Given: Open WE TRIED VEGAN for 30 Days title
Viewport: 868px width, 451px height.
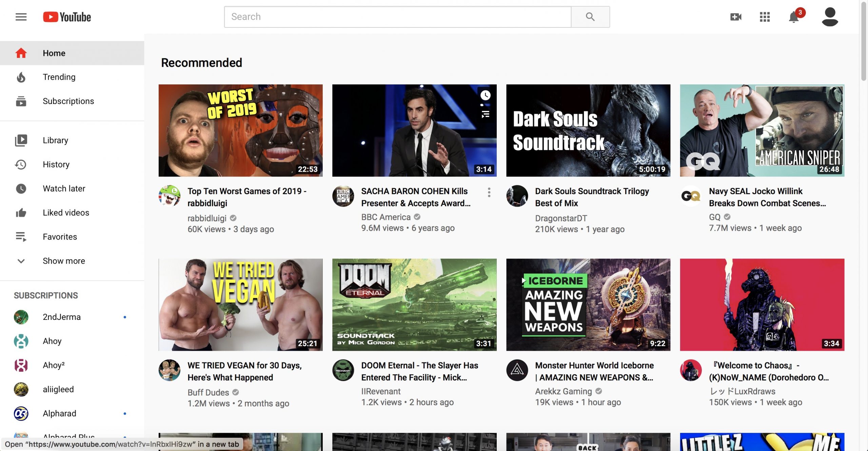Looking at the screenshot, I should pyautogui.click(x=244, y=371).
